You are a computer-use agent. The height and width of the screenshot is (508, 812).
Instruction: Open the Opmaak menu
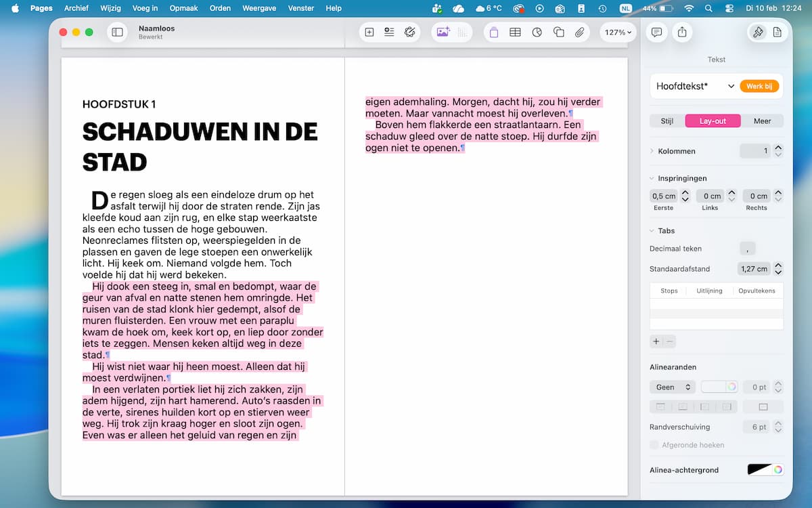(x=182, y=8)
